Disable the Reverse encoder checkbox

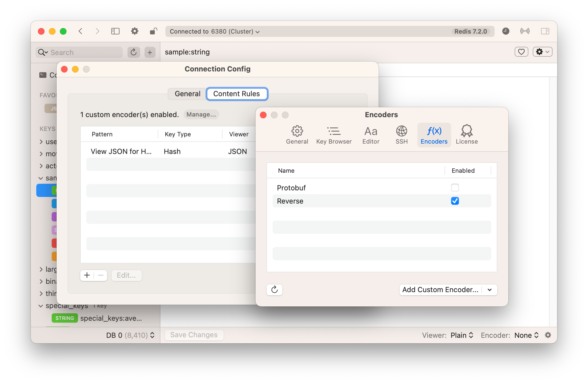(x=455, y=201)
